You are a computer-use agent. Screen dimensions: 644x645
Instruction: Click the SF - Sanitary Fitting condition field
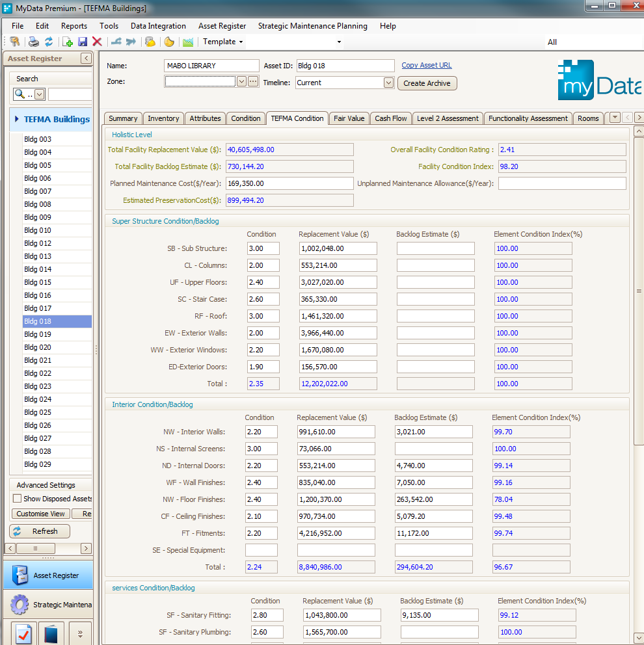pyautogui.click(x=267, y=615)
